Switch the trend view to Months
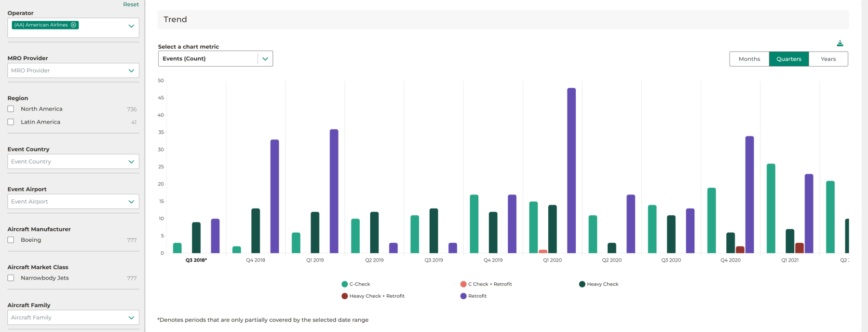This screenshot has width=868, height=332. [749, 59]
